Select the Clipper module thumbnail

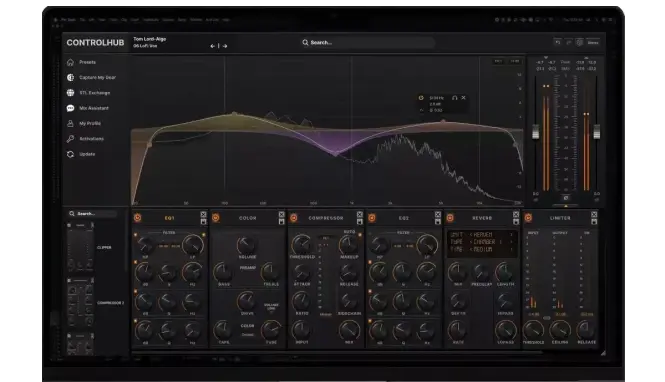coord(81,247)
